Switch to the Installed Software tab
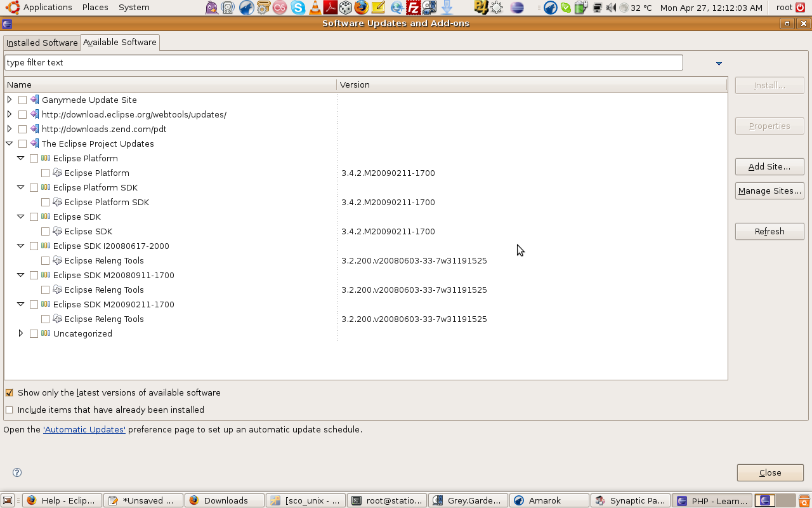Image resolution: width=812 pixels, height=508 pixels. [42, 43]
